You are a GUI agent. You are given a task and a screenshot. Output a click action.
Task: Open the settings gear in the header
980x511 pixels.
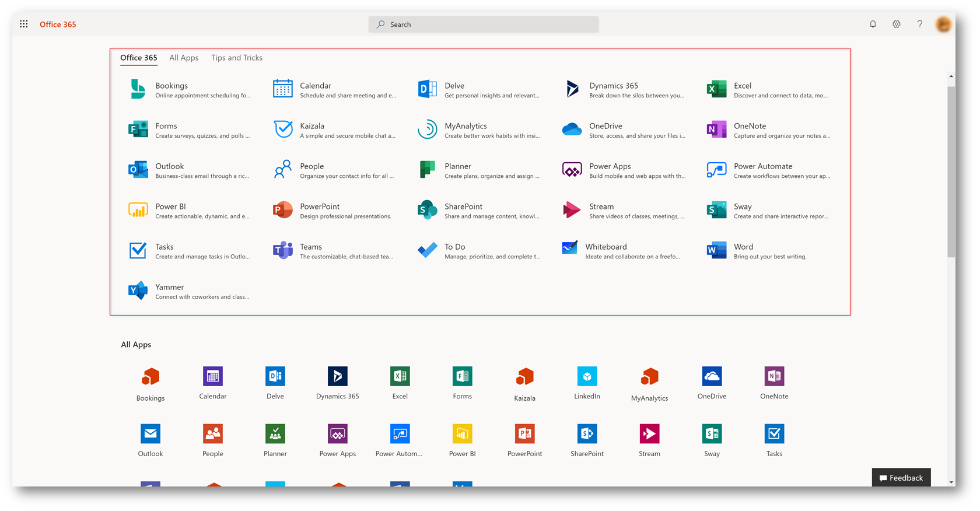[897, 24]
